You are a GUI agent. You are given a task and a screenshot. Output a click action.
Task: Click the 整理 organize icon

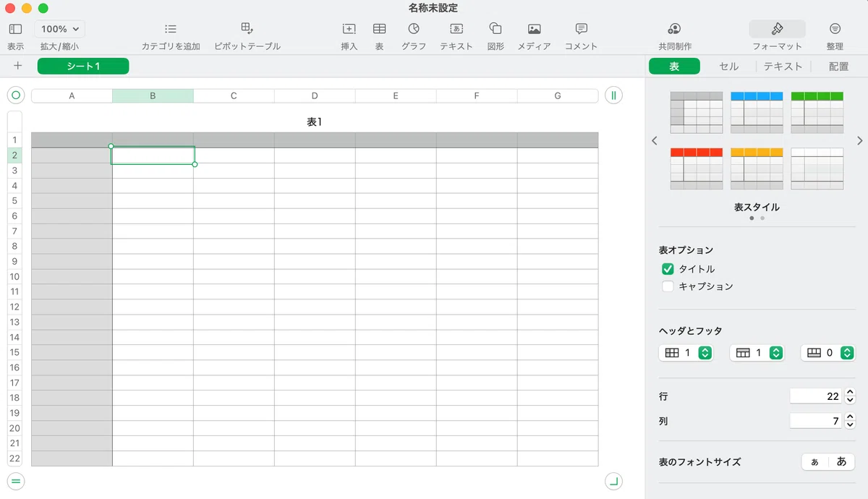[835, 29]
